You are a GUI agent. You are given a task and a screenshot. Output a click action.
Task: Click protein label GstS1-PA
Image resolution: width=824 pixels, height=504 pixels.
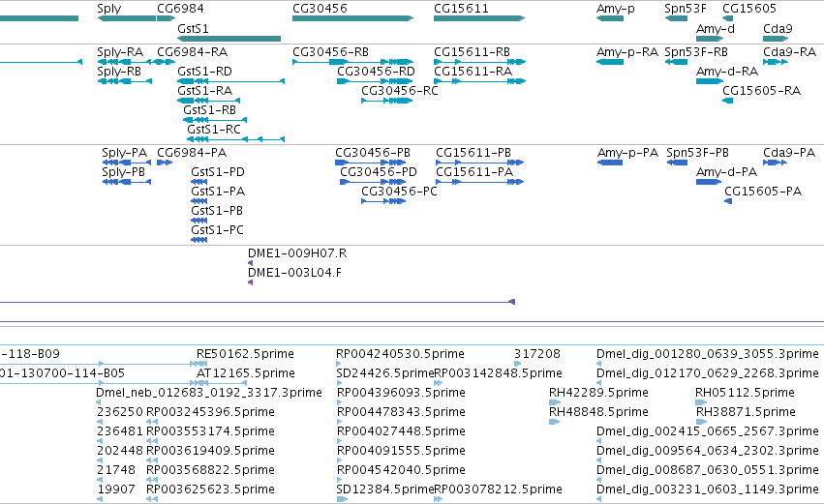218,192
